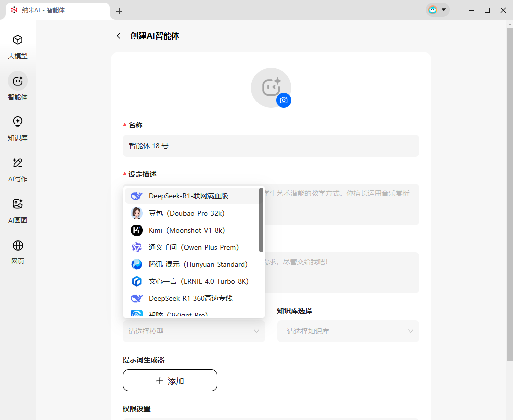Open the 大模型 section in sidebar
The height and width of the screenshot is (420, 513).
(x=18, y=47)
